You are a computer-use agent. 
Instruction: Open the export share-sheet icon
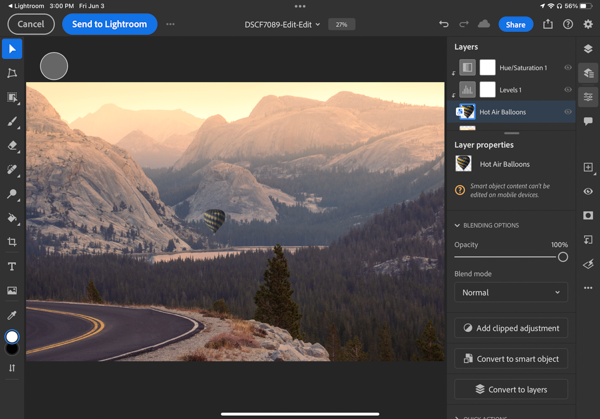548,24
